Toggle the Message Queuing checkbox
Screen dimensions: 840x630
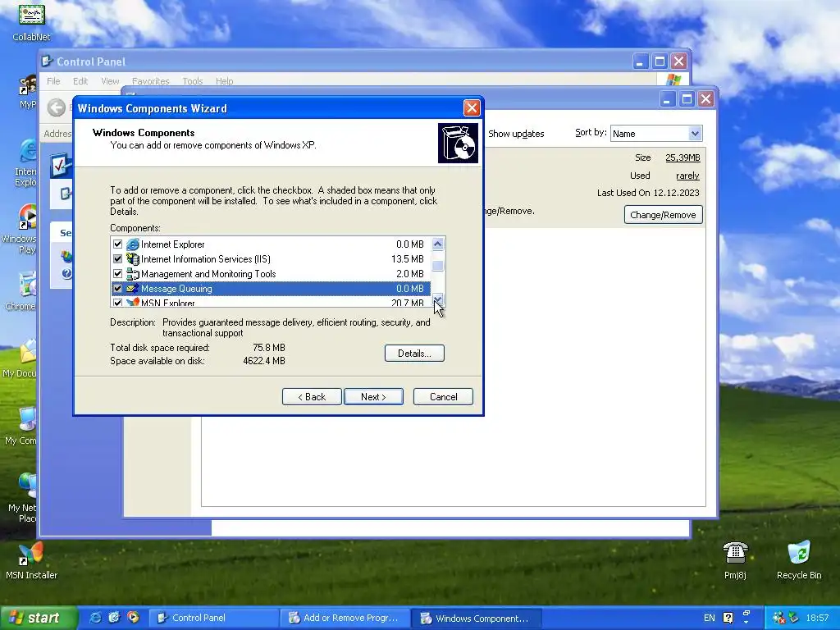pos(117,289)
